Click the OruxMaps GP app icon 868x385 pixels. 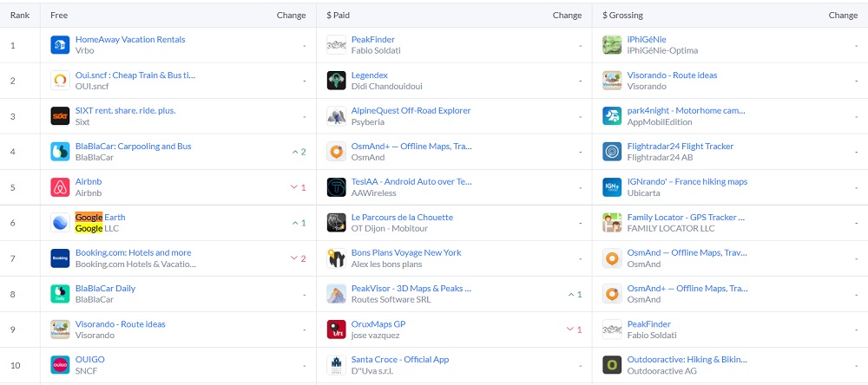click(x=336, y=330)
